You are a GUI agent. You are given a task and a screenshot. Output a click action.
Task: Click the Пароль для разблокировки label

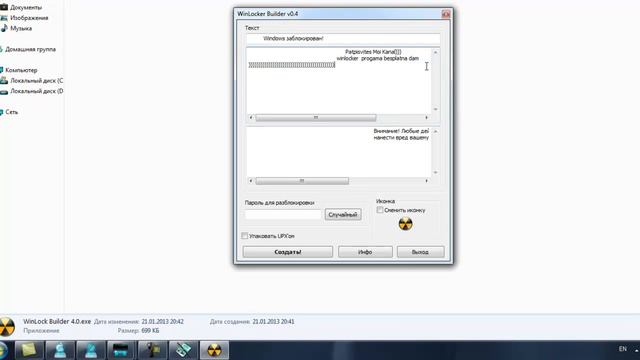[x=280, y=202]
